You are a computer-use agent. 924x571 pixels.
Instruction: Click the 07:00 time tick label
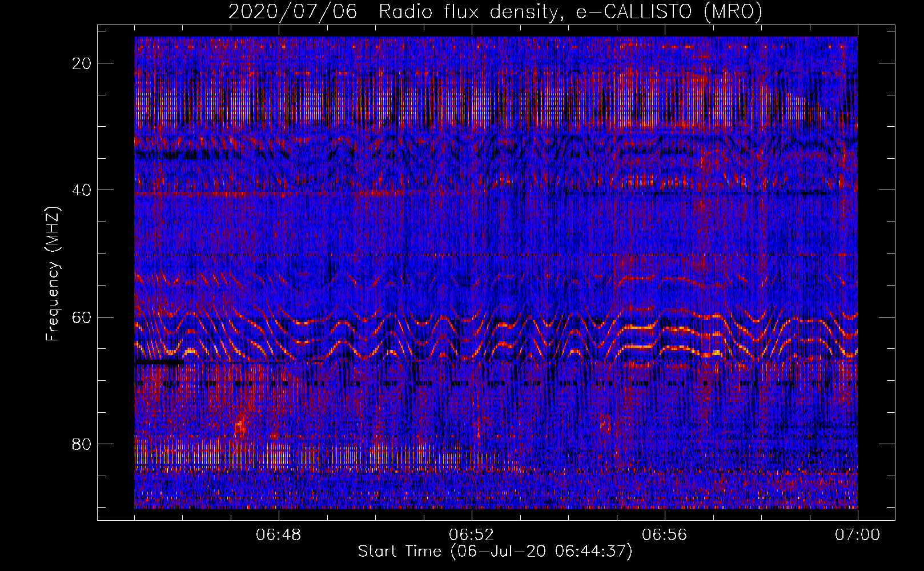pyautogui.click(x=858, y=535)
